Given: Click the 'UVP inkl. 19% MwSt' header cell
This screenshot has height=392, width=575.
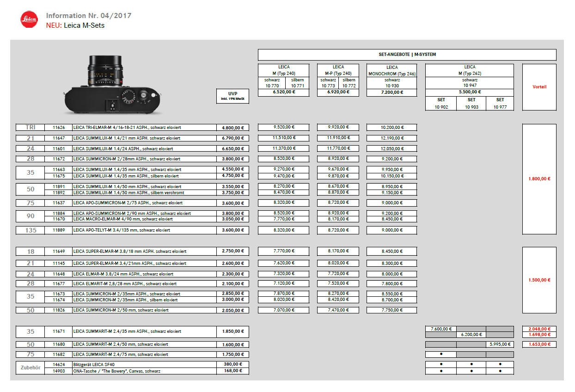Looking at the screenshot, I should (232, 97).
